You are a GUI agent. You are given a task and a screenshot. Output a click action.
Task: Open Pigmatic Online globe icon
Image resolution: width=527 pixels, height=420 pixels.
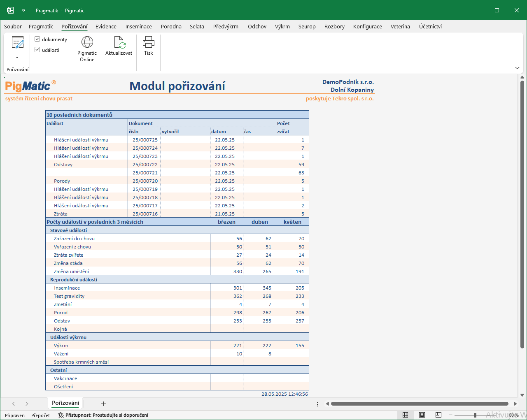[87, 42]
